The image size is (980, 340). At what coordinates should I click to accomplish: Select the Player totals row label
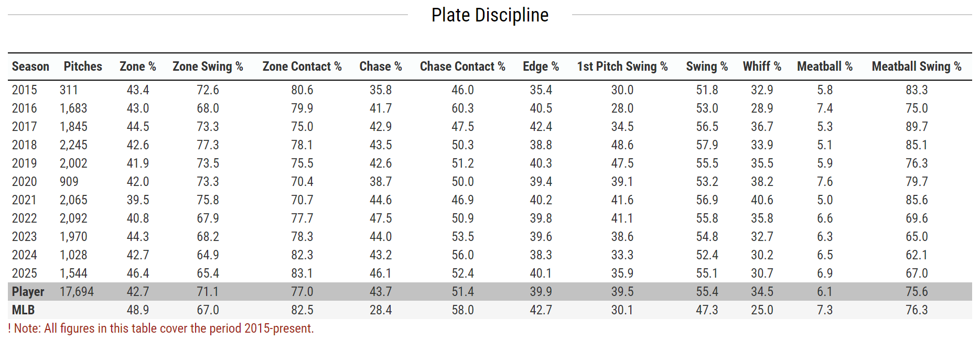[28, 292]
